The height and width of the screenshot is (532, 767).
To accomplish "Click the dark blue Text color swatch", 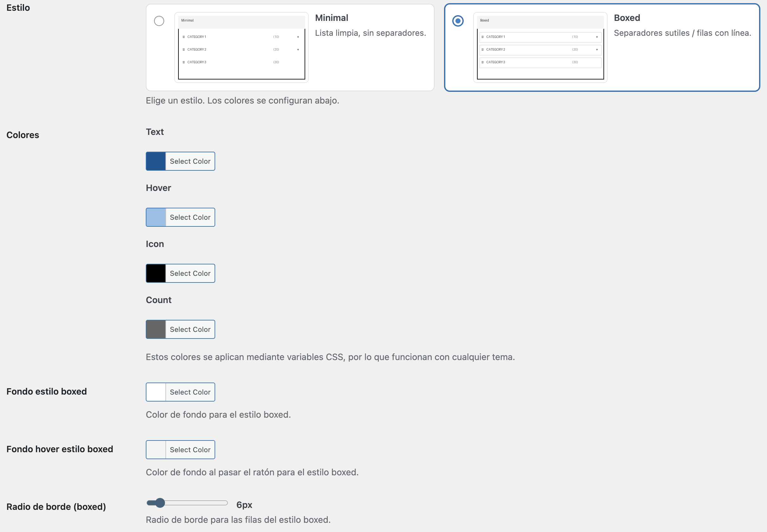I will click(156, 161).
